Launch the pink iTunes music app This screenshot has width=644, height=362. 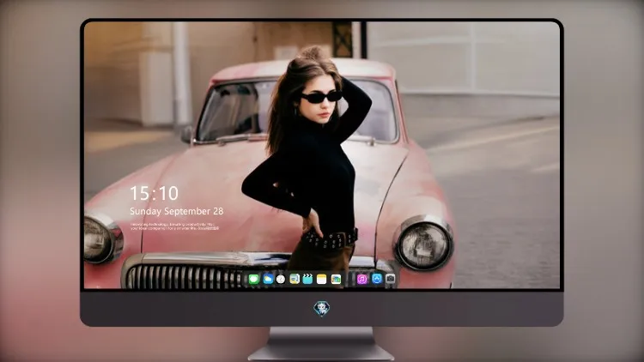coord(361,279)
